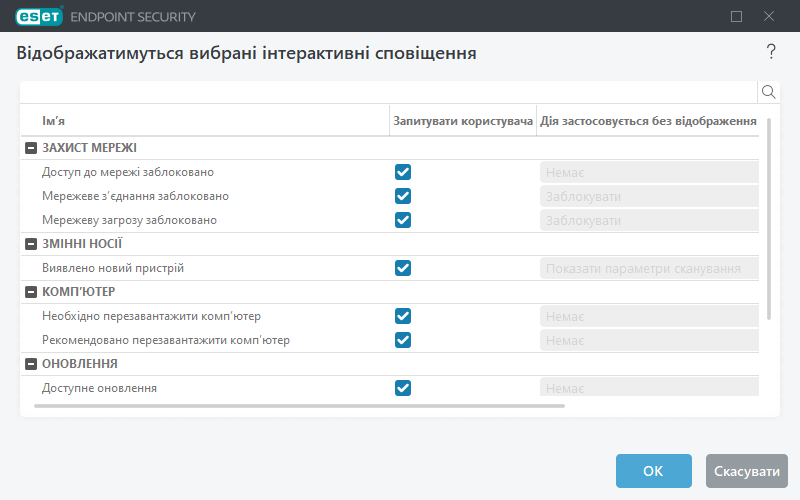
Task: Uncheck 'Доступ до мережі заблоковано' checkbox
Action: click(x=403, y=172)
